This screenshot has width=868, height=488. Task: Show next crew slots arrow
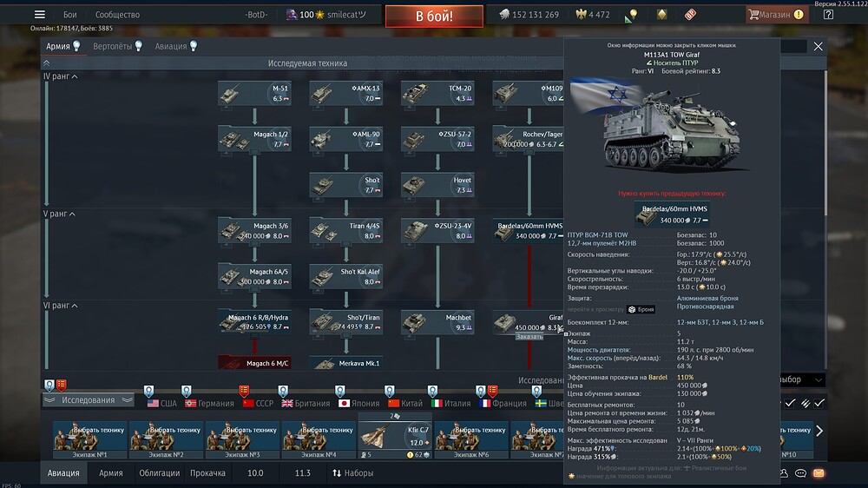point(819,431)
